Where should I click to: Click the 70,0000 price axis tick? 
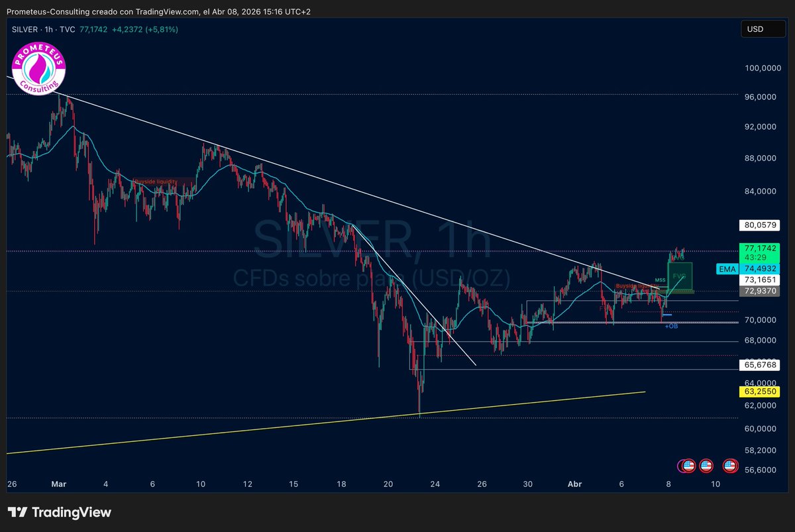[761, 320]
